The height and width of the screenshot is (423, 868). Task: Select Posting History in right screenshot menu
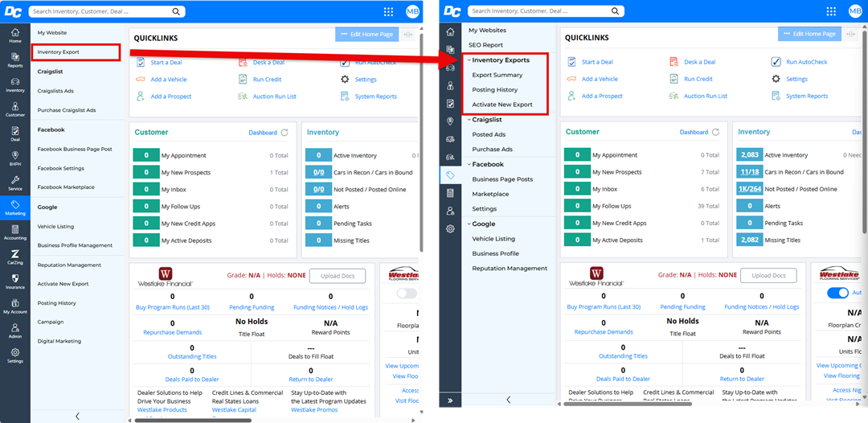click(495, 90)
